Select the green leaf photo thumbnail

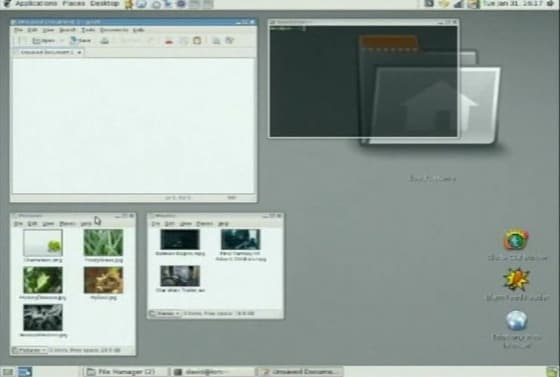point(43,280)
